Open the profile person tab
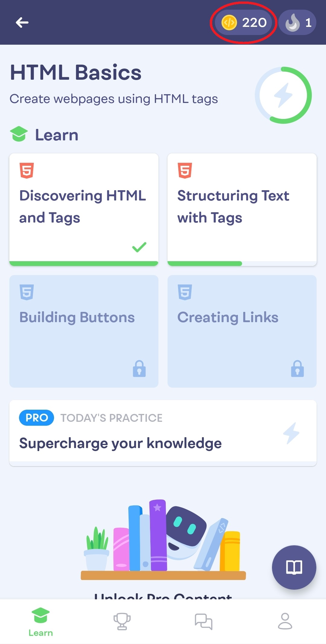 coord(285,621)
